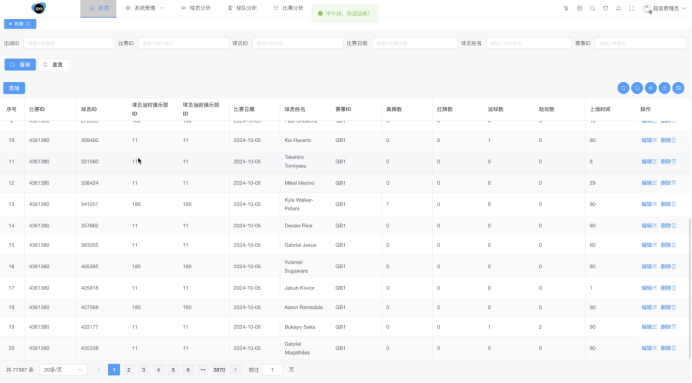Open the 20条/页 page size dropdown
This screenshot has height=383, width=692.
[63, 370]
